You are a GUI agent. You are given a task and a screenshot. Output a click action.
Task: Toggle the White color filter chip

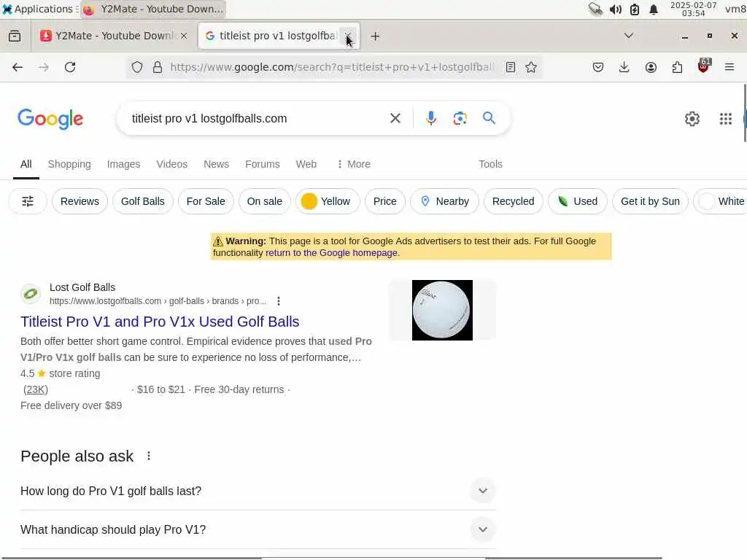pos(721,201)
